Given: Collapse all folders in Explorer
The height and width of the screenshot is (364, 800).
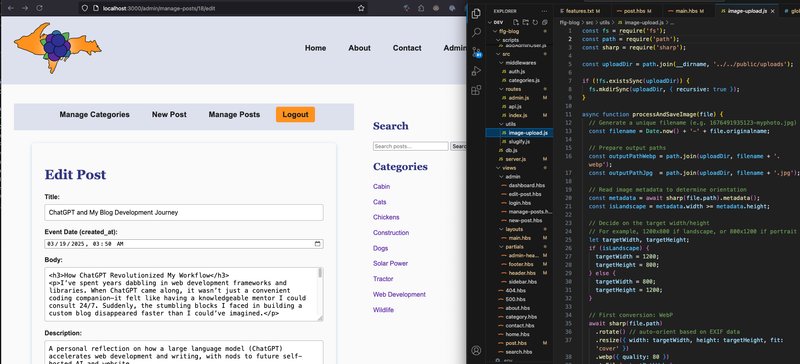Looking at the screenshot, I should tap(545, 22).
